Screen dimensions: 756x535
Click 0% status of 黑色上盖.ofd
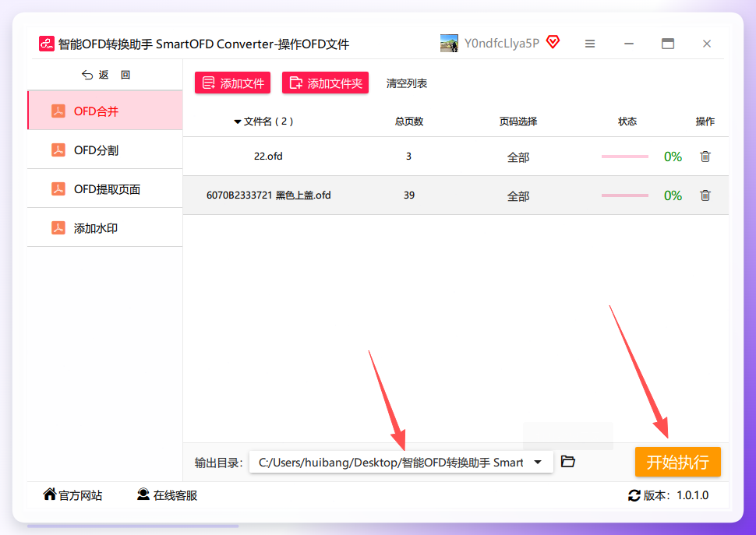click(673, 195)
